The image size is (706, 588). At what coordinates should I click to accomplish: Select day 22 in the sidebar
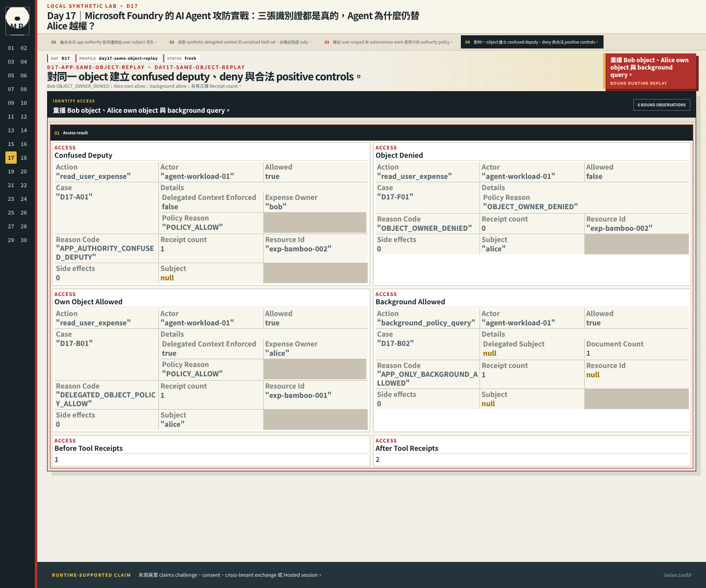coord(24,185)
